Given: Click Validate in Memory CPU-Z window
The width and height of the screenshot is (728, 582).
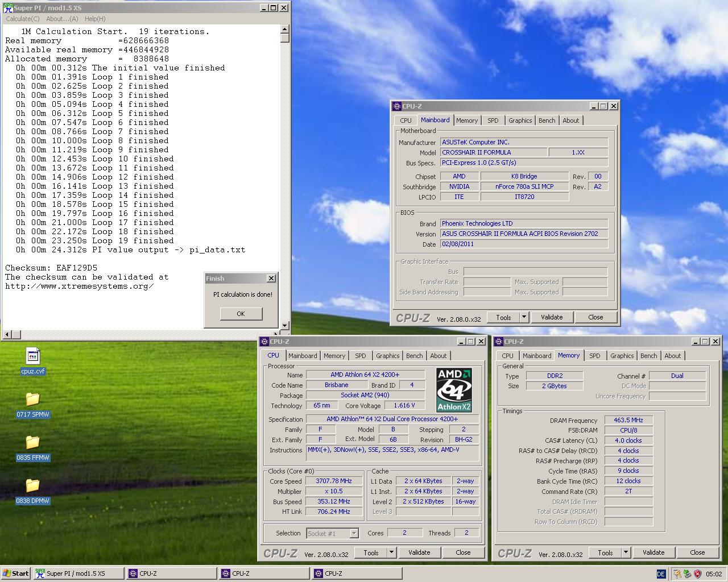Looking at the screenshot, I should (x=653, y=552).
